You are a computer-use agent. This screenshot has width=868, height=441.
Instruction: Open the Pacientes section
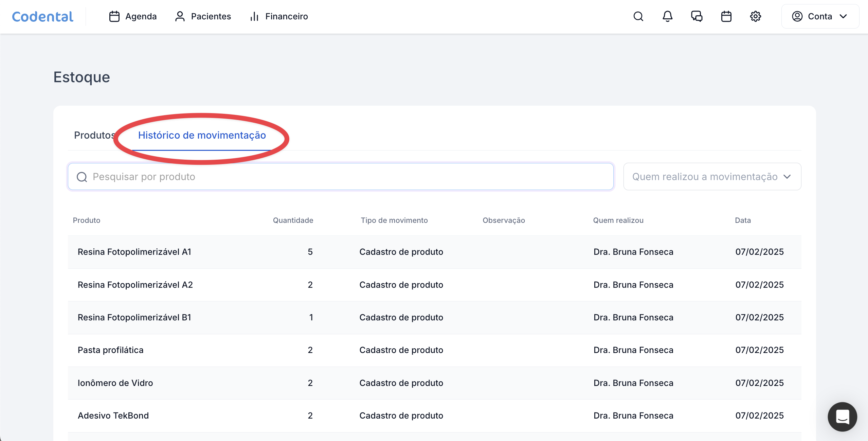pos(203,16)
